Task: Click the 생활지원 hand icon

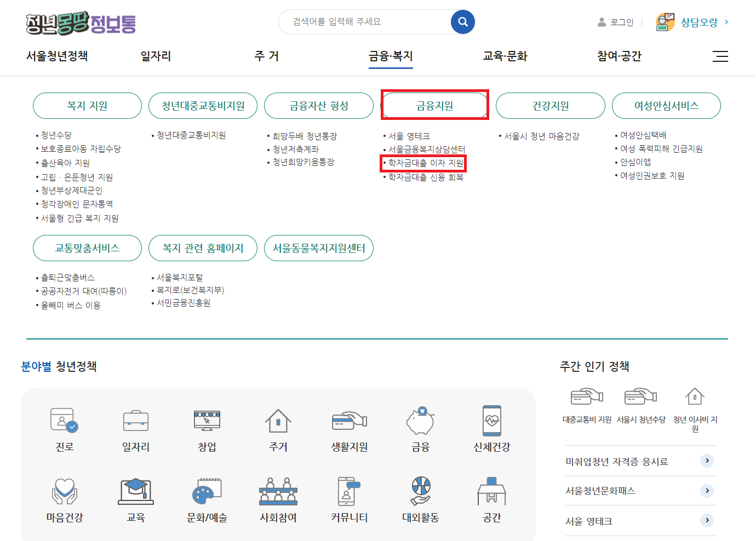Action: 349,422
